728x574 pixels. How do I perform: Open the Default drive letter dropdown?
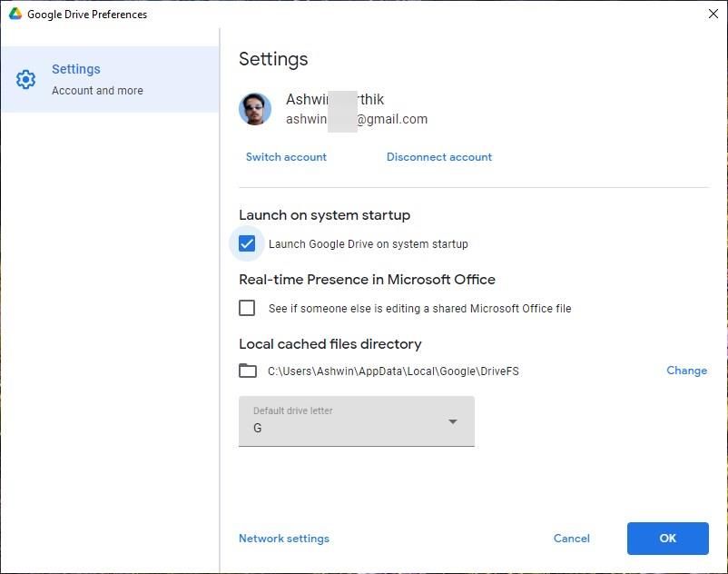[x=357, y=421]
